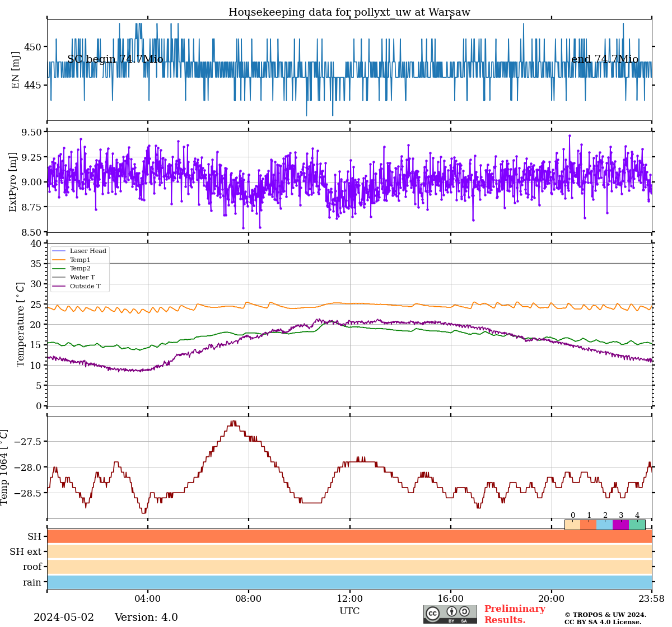Click the date 2024-05-02

tap(64, 617)
